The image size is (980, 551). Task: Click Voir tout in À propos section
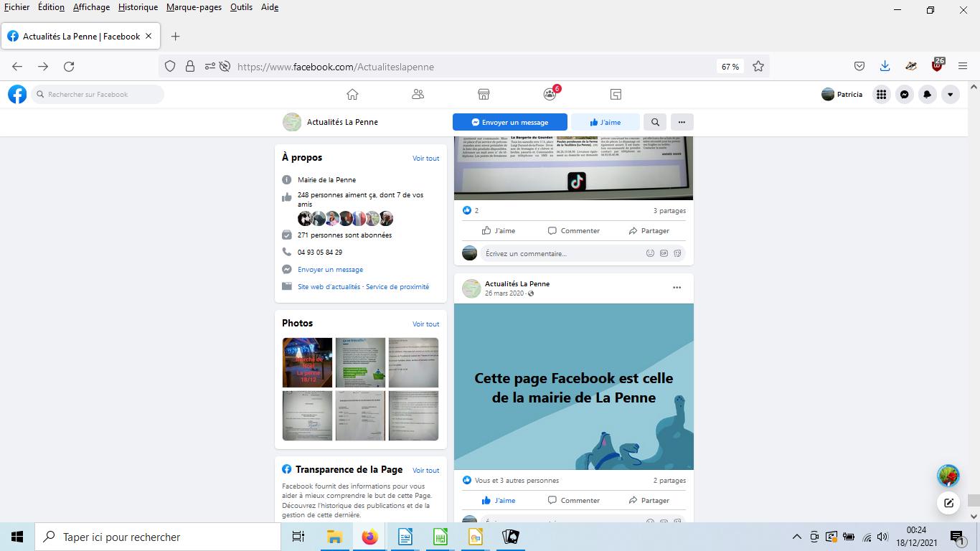(426, 159)
